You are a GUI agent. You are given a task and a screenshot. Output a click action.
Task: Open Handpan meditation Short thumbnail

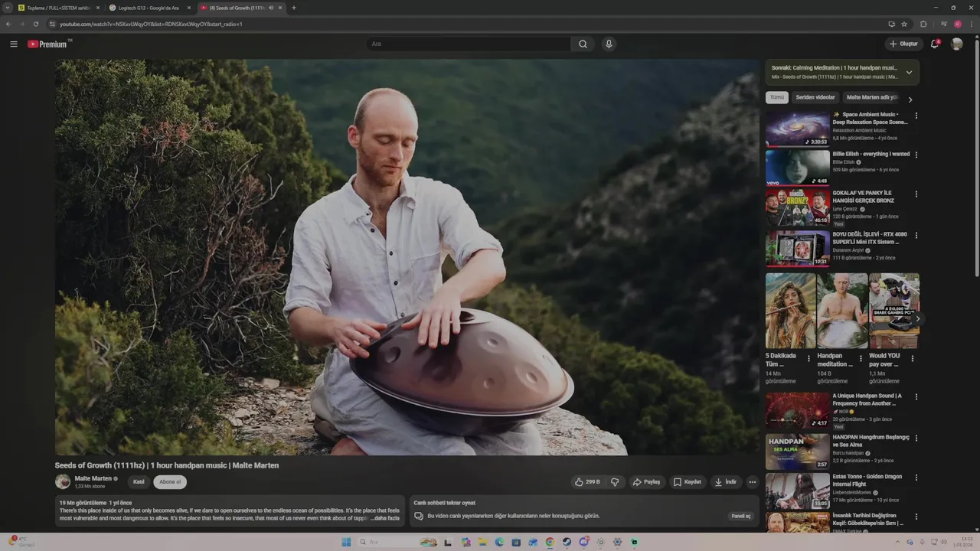tap(842, 311)
